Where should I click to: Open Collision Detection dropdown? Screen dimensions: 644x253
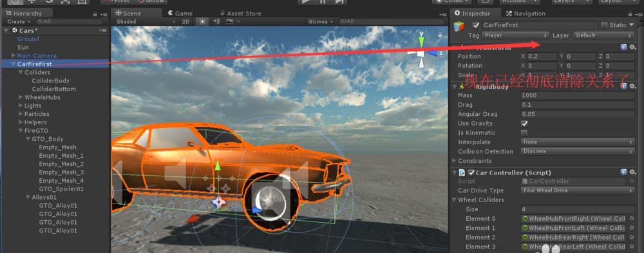578,151
